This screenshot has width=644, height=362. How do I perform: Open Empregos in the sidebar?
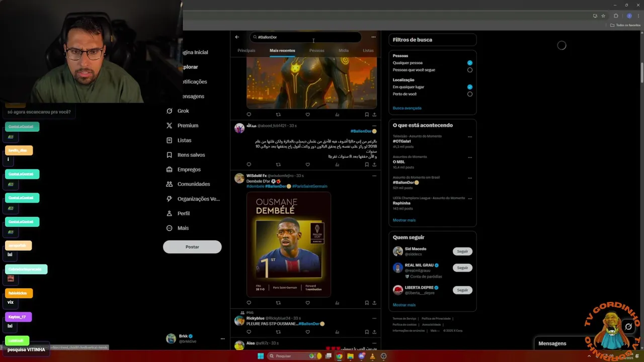(183, 169)
